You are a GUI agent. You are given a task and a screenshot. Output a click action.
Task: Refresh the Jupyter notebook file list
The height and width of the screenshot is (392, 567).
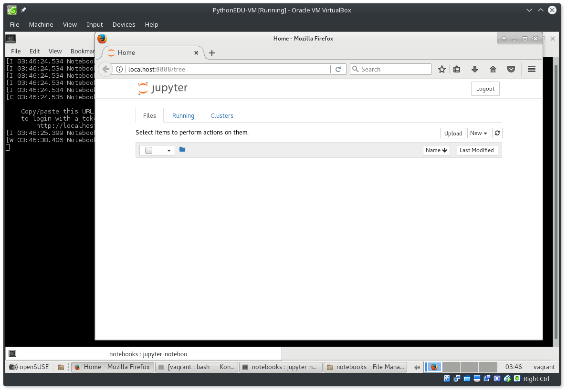pyautogui.click(x=497, y=133)
